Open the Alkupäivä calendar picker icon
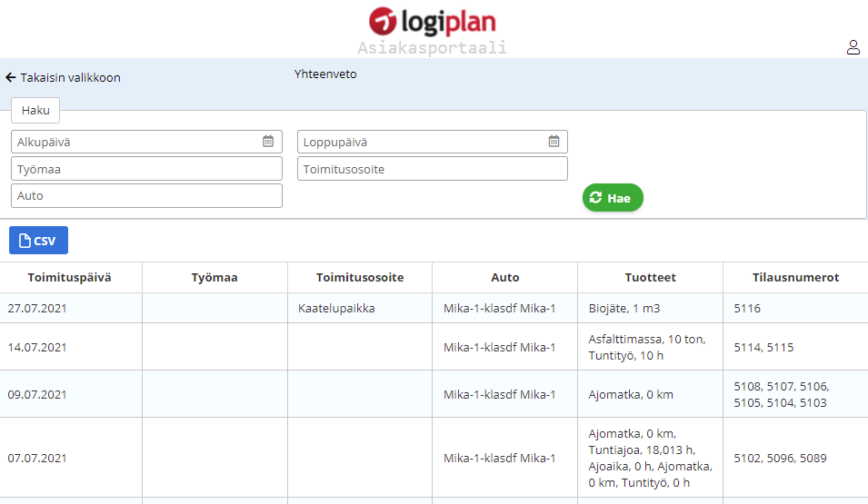This screenshot has height=504, width=868. (268, 142)
